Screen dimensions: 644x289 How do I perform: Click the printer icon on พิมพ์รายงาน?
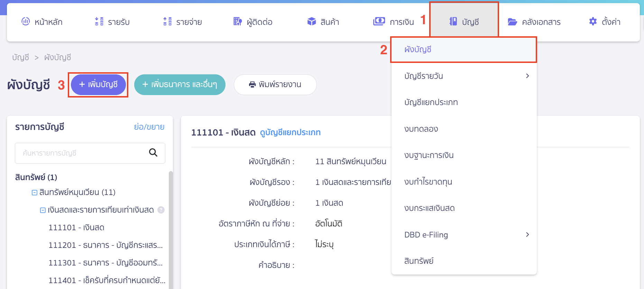click(252, 85)
